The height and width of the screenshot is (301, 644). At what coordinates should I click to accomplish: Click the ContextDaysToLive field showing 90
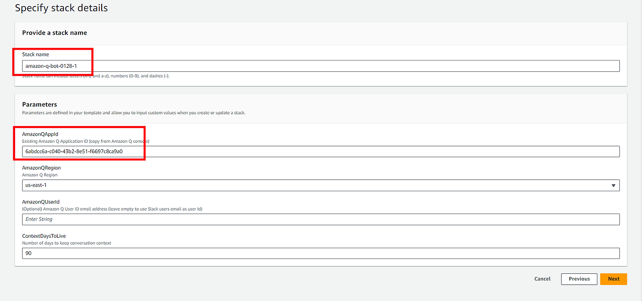321,253
